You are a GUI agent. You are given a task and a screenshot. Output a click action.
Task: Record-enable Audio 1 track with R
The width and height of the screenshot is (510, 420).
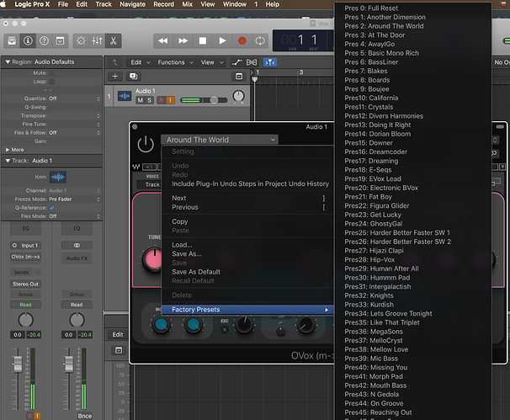point(162,100)
